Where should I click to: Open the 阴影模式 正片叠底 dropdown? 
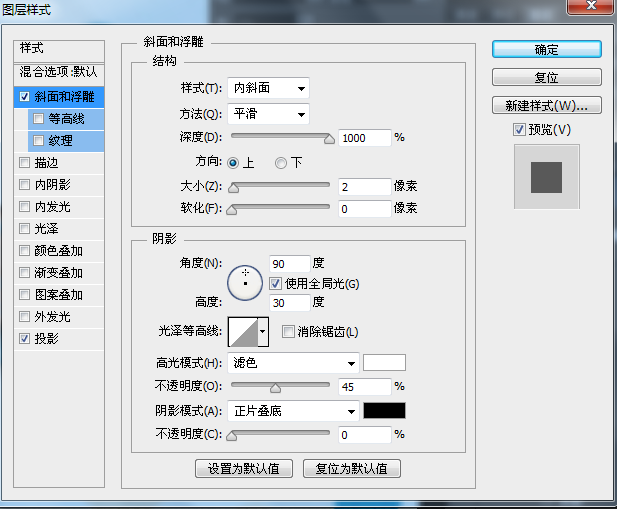click(293, 411)
